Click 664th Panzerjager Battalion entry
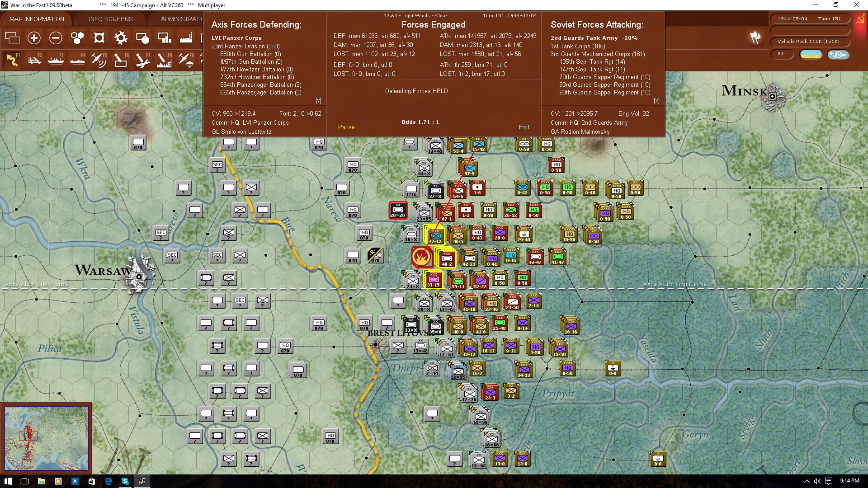 click(x=261, y=85)
